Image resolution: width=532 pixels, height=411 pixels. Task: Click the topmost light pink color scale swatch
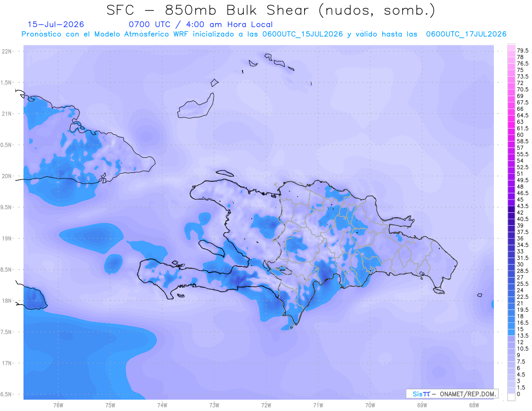[x=511, y=47]
